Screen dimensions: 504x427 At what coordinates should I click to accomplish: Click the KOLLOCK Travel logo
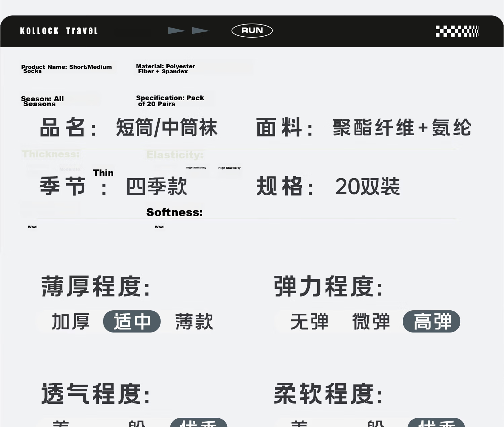(x=59, y=31)
